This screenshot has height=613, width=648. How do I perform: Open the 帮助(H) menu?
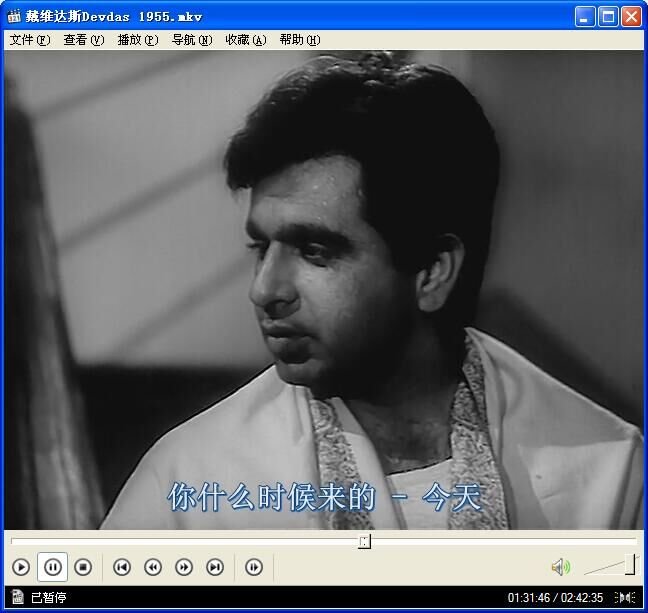point(299,40)
